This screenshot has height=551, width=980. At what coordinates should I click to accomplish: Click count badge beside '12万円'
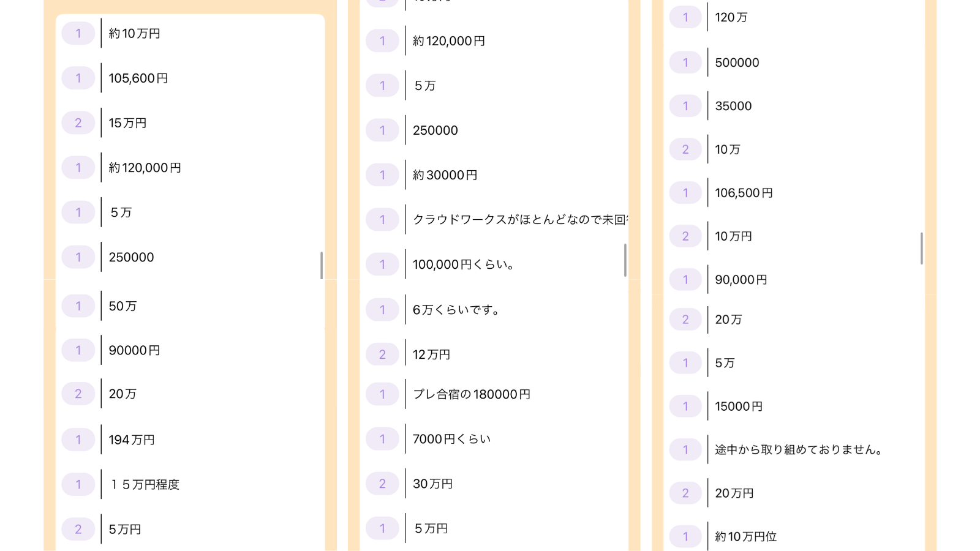(382, 354)
